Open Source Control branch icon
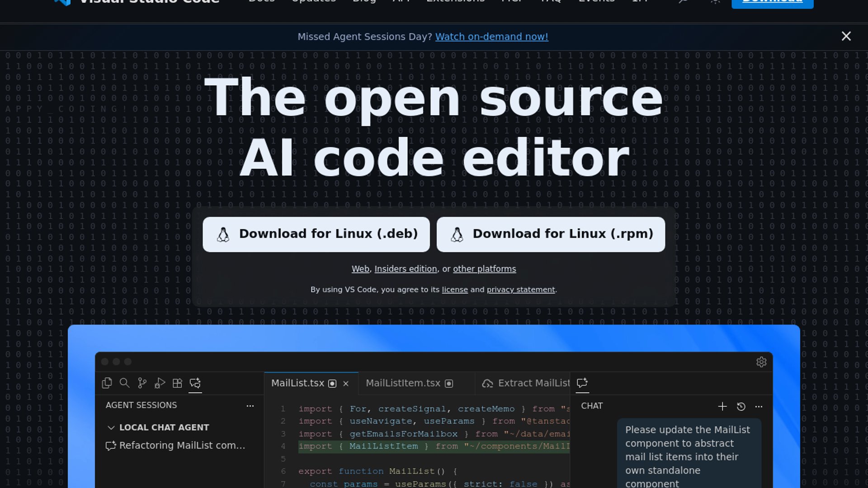Viewport: 868px width, 488px height. [142, 383]
